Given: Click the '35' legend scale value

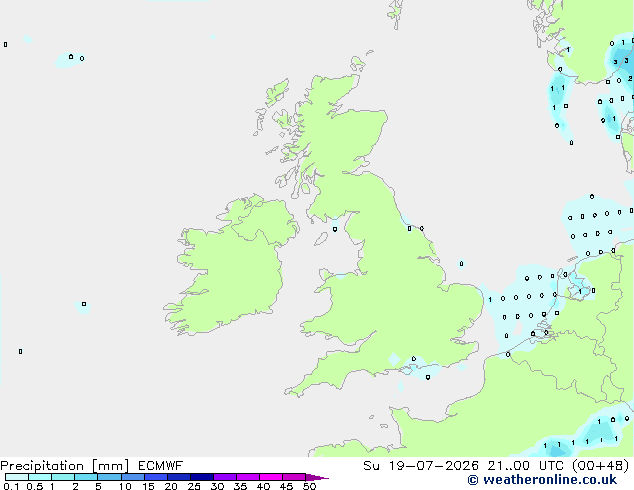Looking at the screenshot, I should pos(240,486).
